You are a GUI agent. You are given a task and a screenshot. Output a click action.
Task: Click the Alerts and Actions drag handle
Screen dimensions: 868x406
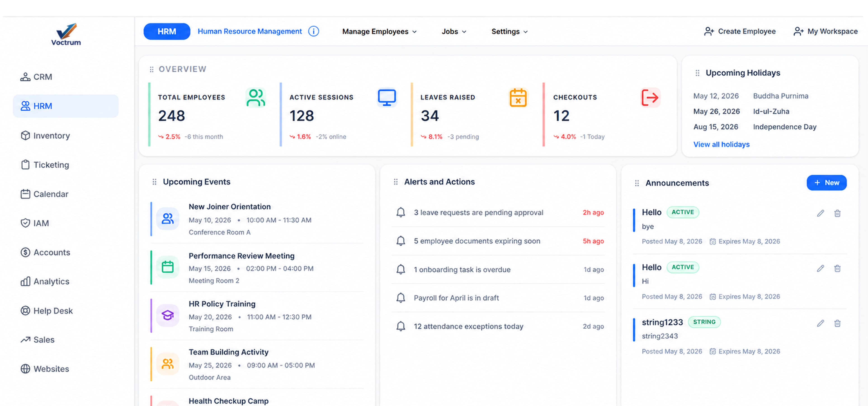396,182
